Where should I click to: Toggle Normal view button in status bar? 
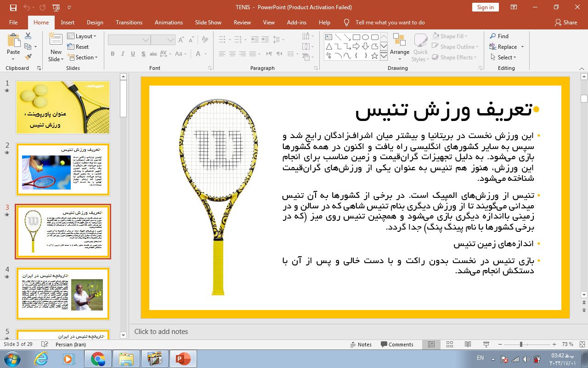[431, 344]
